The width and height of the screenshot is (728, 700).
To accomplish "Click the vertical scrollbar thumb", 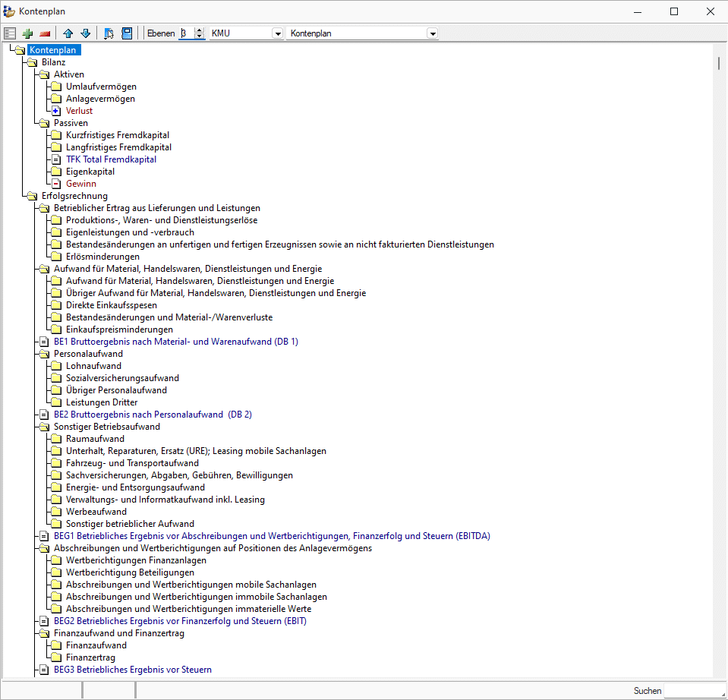I will 719,62.
